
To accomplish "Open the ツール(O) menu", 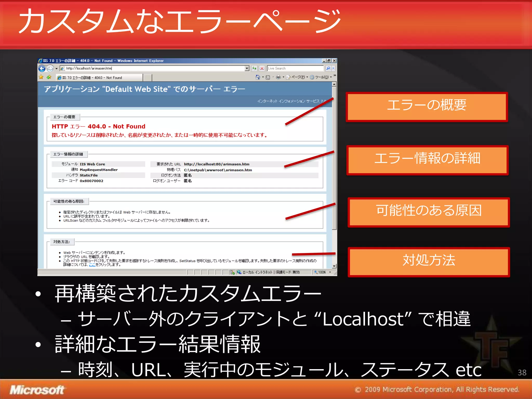I will click(321, 77).
